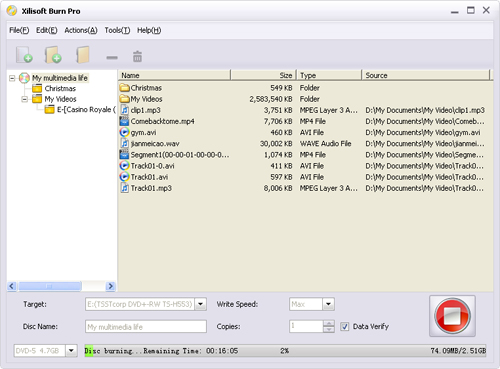Select the file name jianmeicao.wav
Screen dimensions: 500x369
155,144
